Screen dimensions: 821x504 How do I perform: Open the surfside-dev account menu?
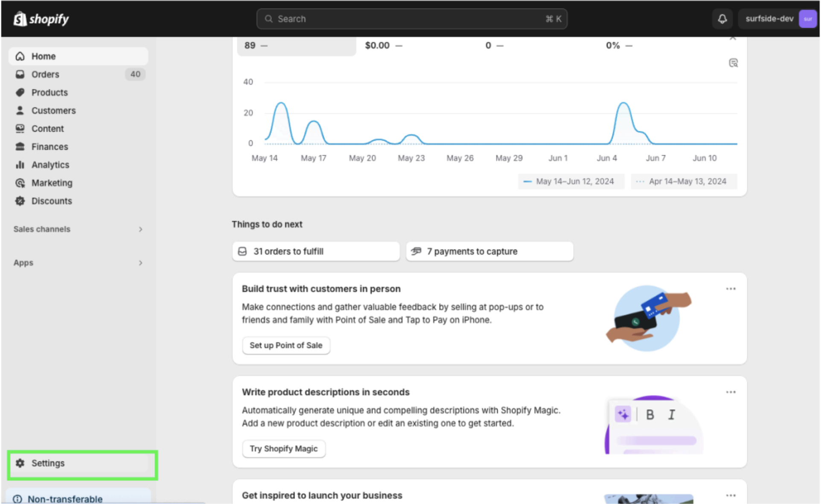click(778, 19)
